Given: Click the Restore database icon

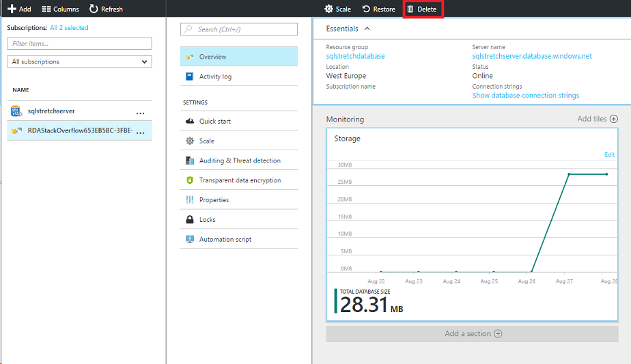Looking at the screenshot, I should 366,10.
